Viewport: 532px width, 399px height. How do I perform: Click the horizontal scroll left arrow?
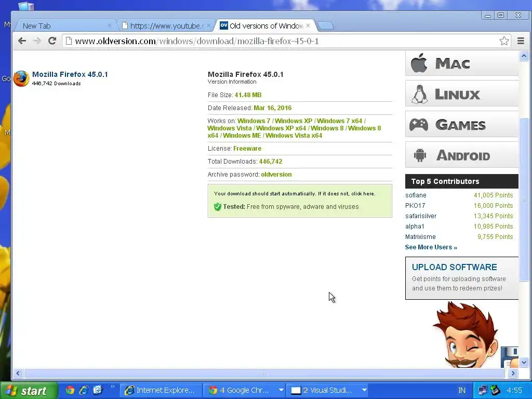point(18,373)
